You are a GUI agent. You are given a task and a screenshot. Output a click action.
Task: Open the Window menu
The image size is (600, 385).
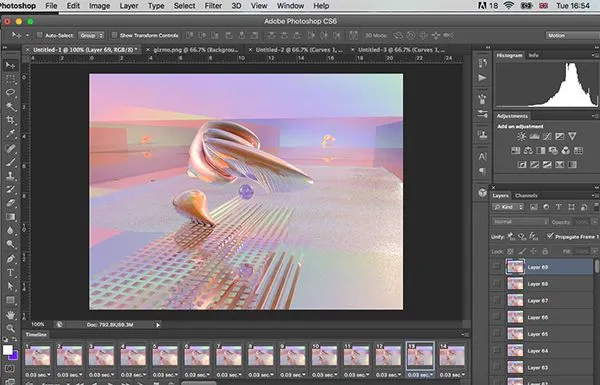click(x=290, y=6)
